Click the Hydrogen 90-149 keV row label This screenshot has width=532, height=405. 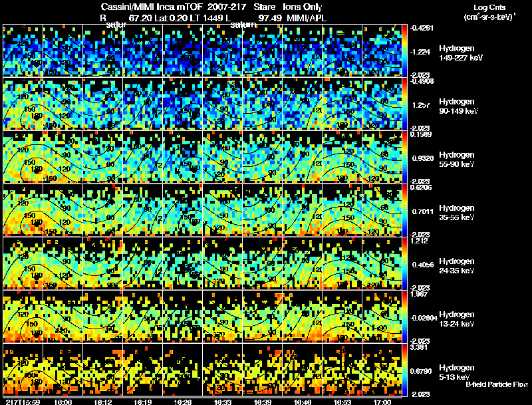tap(458, 106)
